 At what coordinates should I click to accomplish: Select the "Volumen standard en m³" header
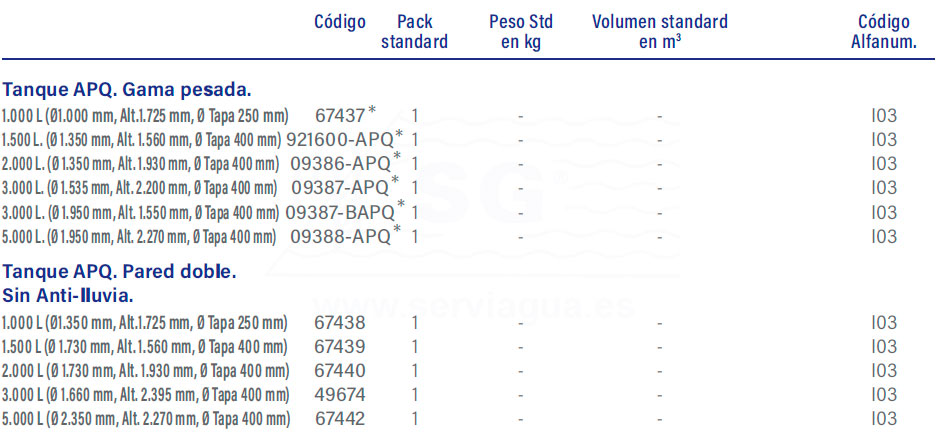tap(659, 32)
